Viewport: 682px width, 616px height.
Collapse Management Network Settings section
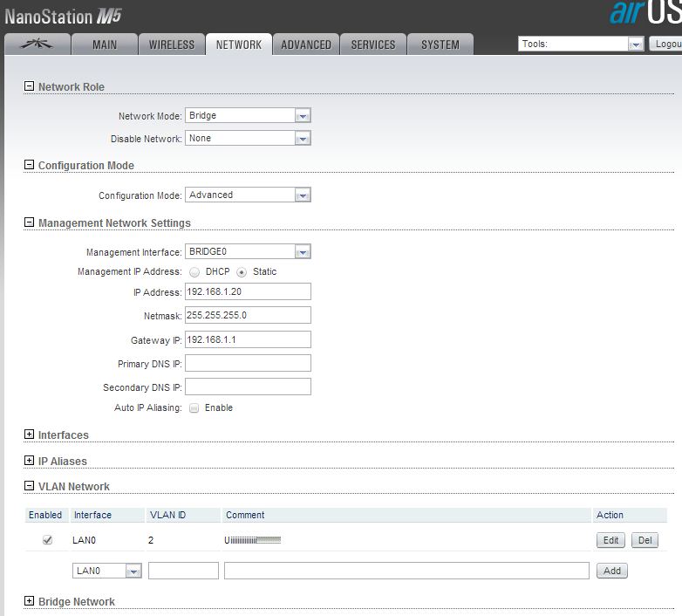tap(29, 222)
